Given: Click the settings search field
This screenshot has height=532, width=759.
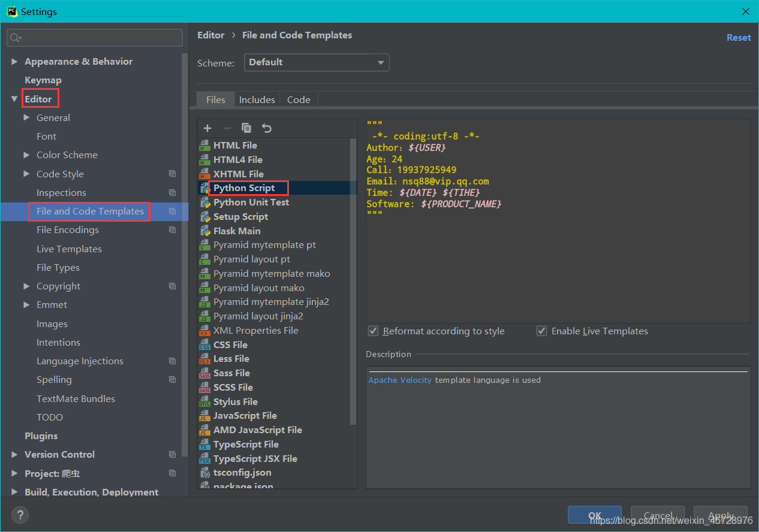Looking at the screenshot, I should pos(95,38).
